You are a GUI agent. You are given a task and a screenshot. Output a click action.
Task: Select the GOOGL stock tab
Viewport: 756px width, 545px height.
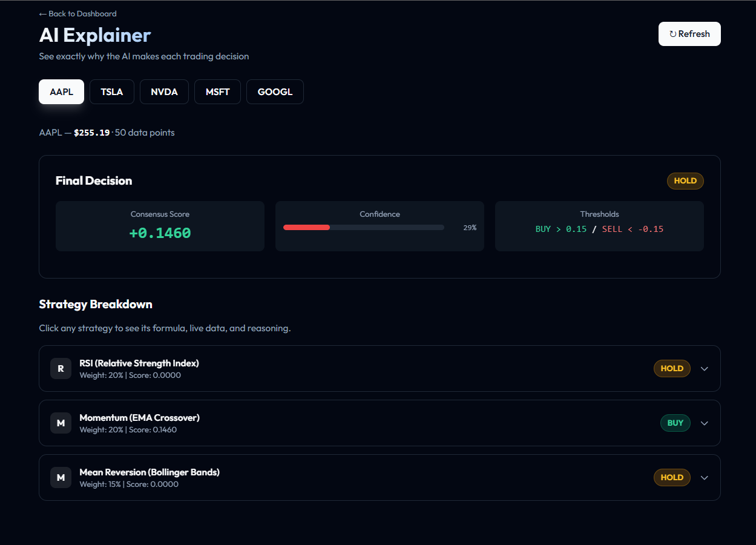click(275, 91)
